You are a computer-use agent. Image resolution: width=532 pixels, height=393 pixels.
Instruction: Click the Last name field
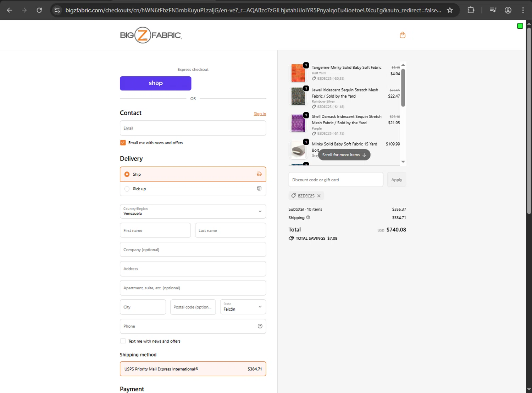tap(231, 230)
